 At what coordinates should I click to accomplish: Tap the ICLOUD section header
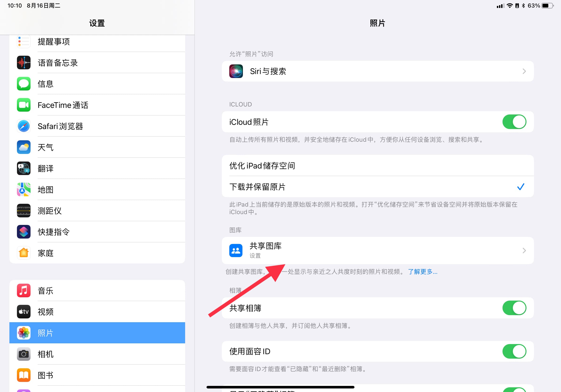click(240, 104)
